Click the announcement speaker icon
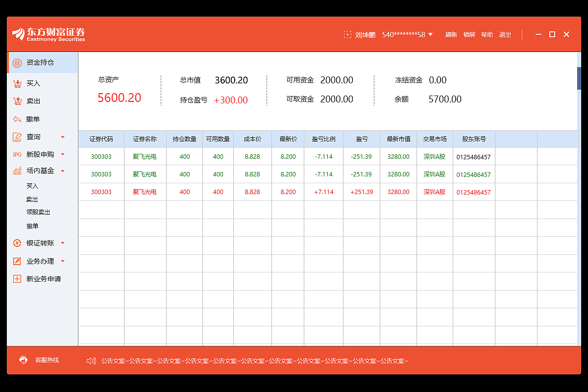588x392 pixels. pyautogui.click(x=91, y=360)
